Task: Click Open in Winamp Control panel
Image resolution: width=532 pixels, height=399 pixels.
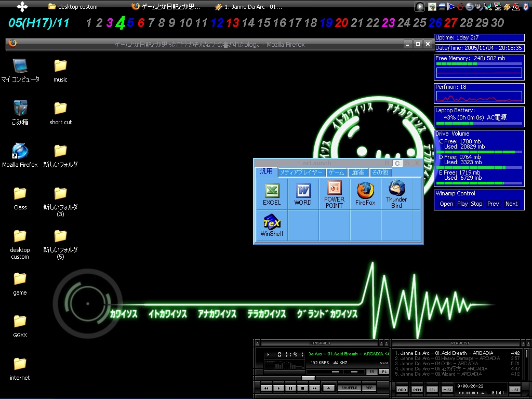Action: (x=446, y=204)
